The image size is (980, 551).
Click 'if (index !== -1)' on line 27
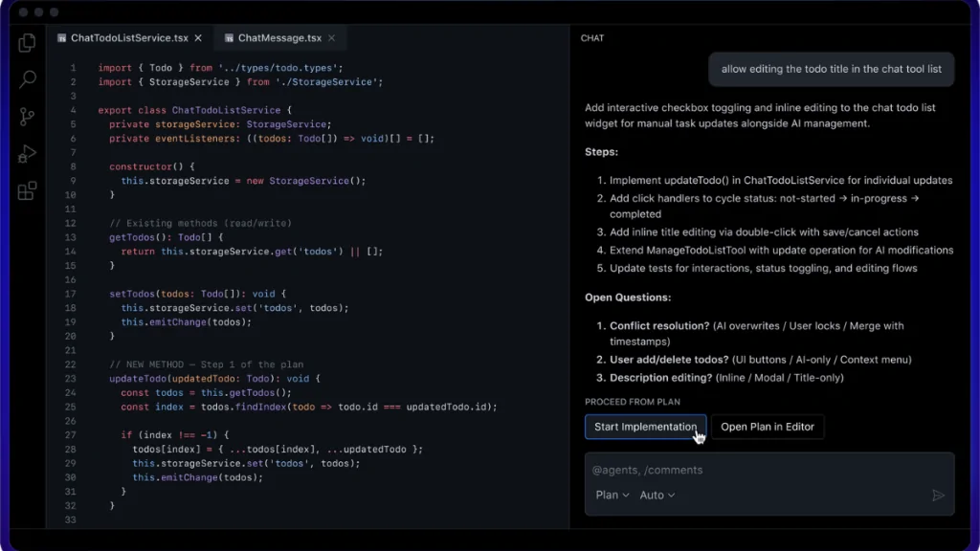pyautogui.click(x=174, y=435)
